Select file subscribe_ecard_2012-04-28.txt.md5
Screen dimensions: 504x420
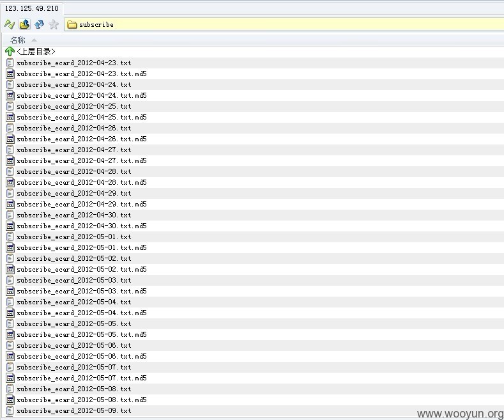pos(82,183)
